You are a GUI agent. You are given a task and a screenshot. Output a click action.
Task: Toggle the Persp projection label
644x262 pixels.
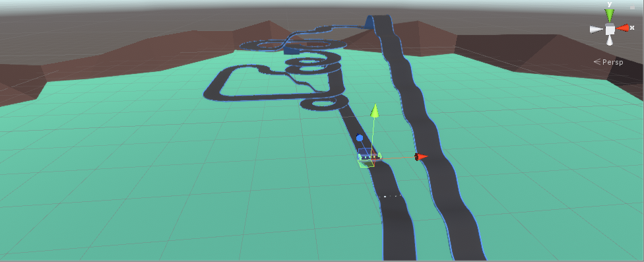pyautogui.click(x=608, y=62)
